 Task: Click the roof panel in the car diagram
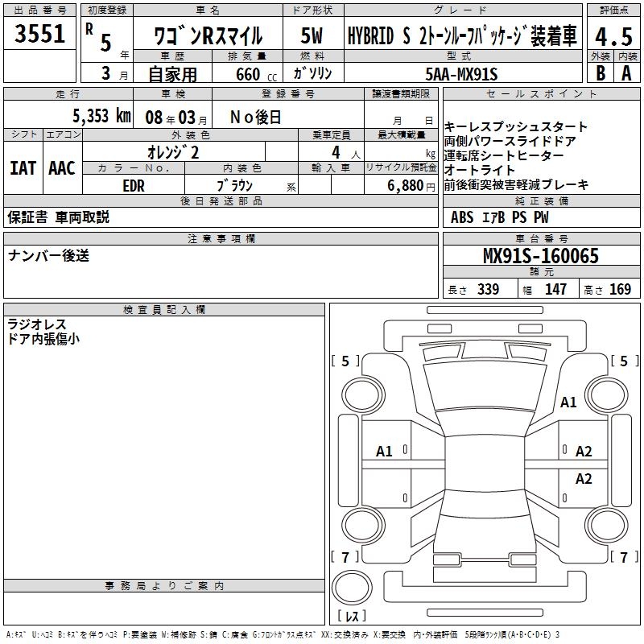[x=485, y=462]
